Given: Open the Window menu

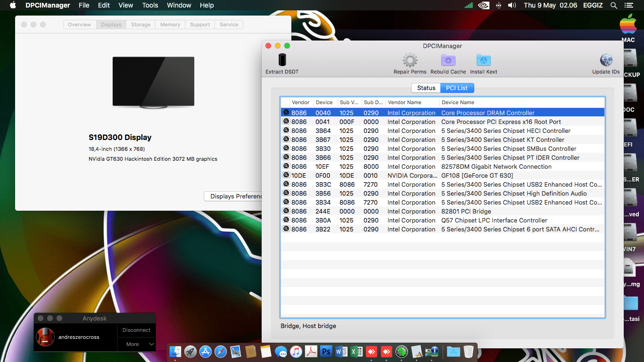Looking at the screenshot, I should tap(179, 5).
